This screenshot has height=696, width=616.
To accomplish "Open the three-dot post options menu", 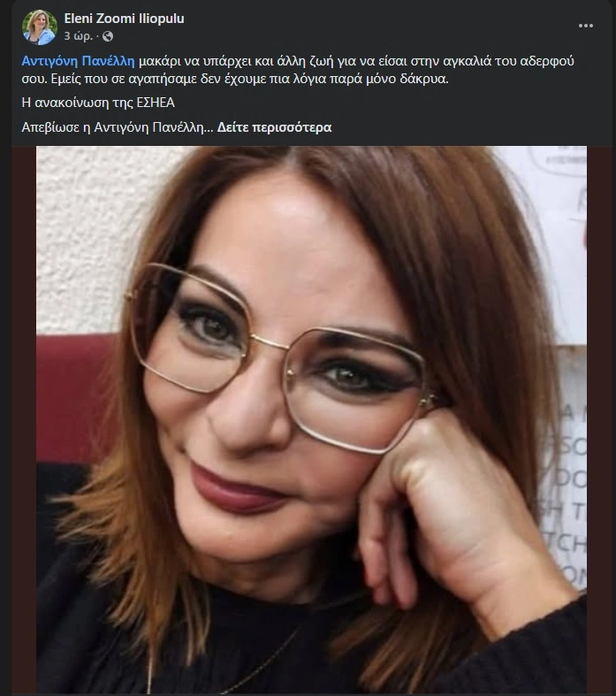I will click(585, 26).
